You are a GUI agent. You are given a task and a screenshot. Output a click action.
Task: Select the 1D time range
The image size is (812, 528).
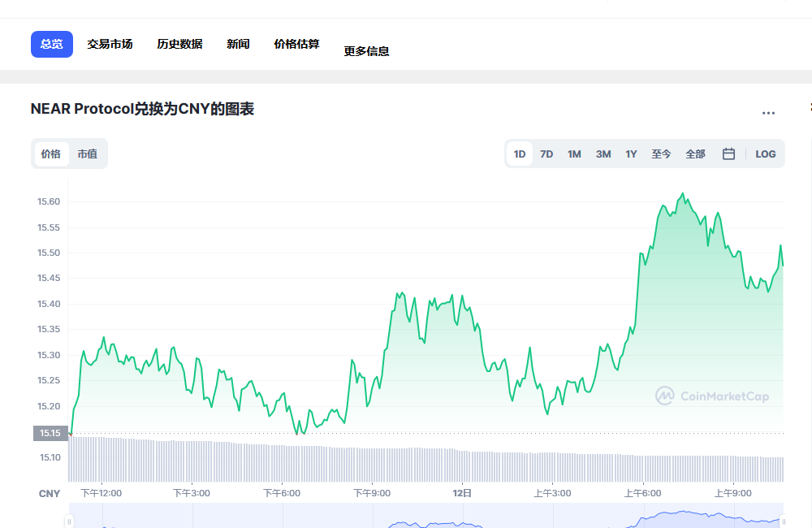pos(520,154)
